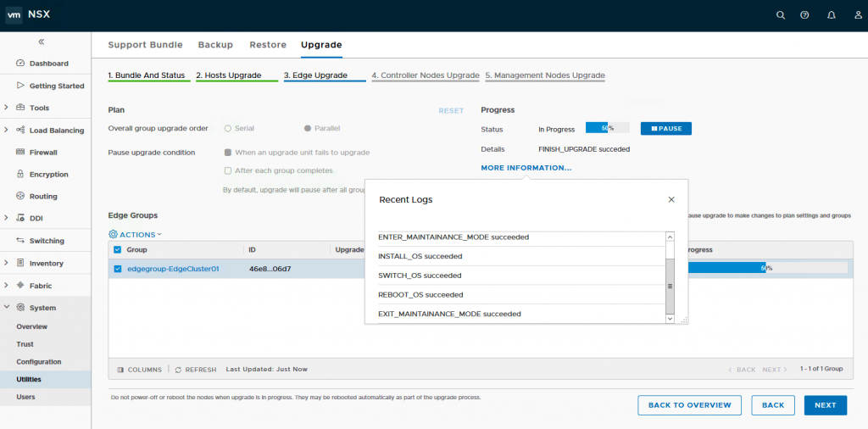Open the user profile icon
Screen dimensions: 868x429
point(858,15)
